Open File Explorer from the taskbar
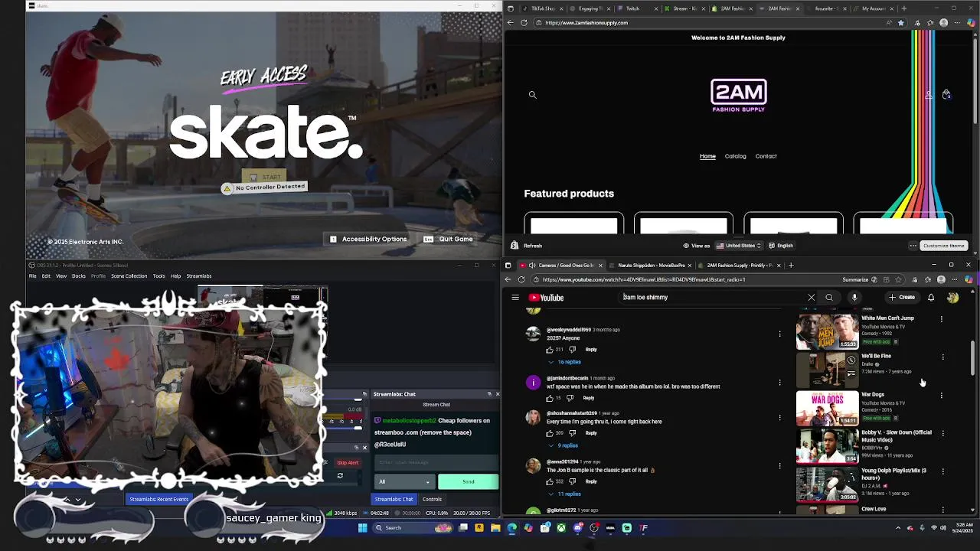980x551 pixels. click(495, 528)
